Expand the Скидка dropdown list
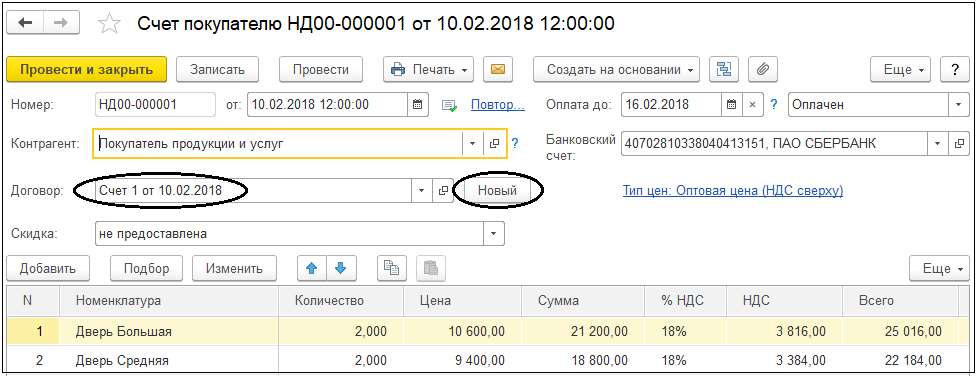The height and width of the screenshot is (376, 977). [x=493, y=234]
